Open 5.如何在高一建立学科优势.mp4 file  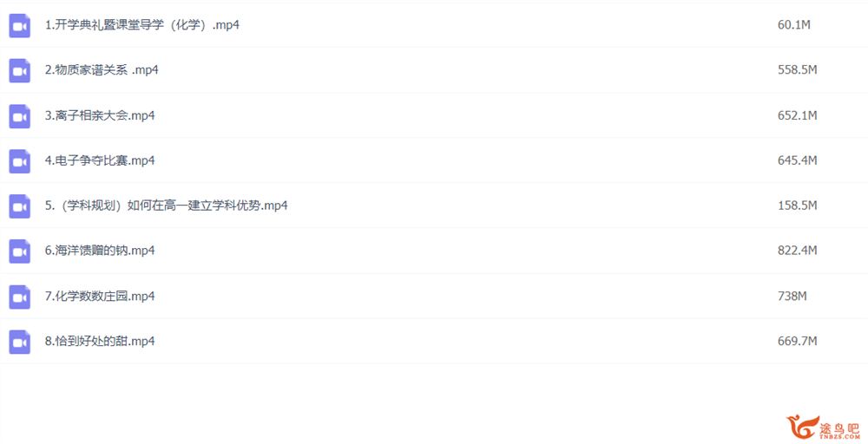pyautogui.click(x=166, y=206)
